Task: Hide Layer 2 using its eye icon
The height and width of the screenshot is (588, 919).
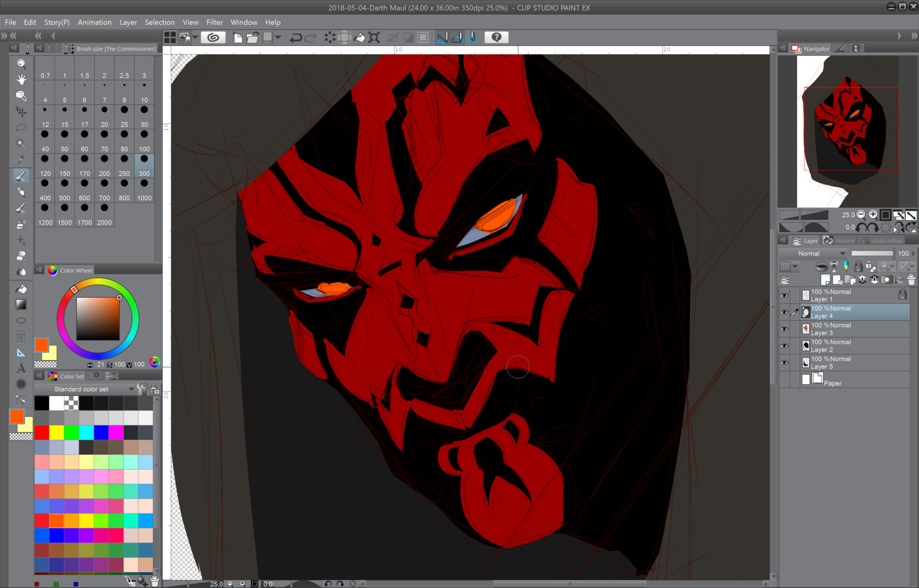Action: 785,346
